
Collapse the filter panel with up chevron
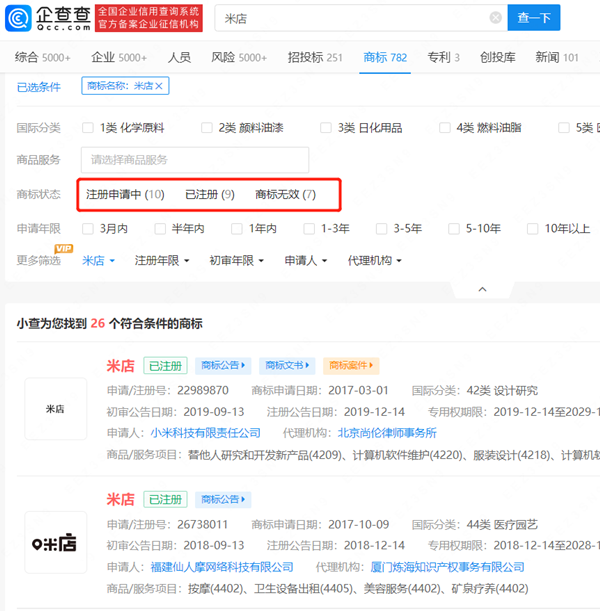(x=482, y=289)
